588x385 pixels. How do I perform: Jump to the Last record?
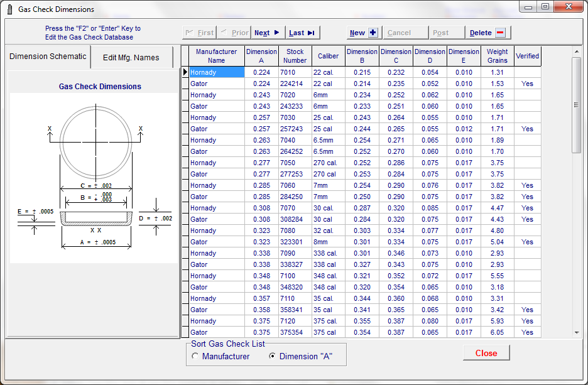pos(302,33)
